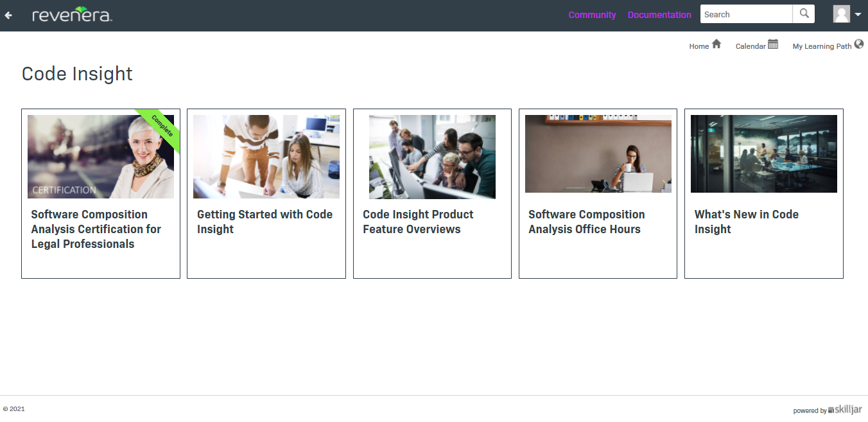Focus the Search input field
This screenshot has height=422, width=868.
pos(746,14)
